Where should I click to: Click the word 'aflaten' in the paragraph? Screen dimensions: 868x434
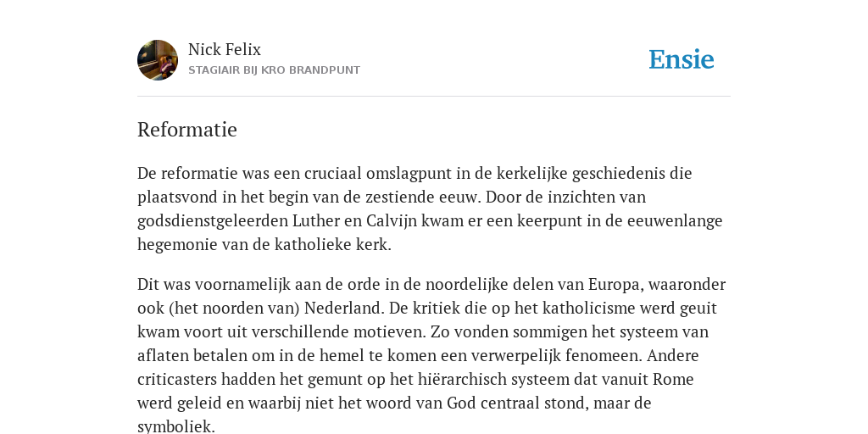160,355
